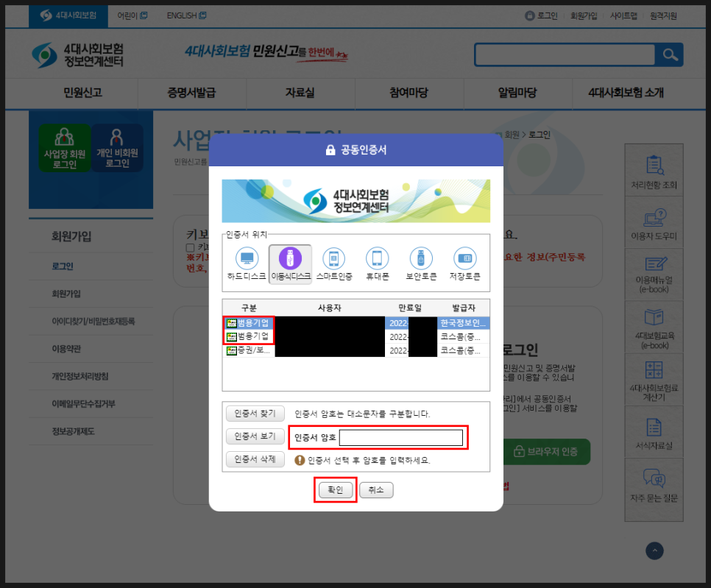Open the 알림마당 main menu
This screenshot has height=588, width=711.
(517, 93)
